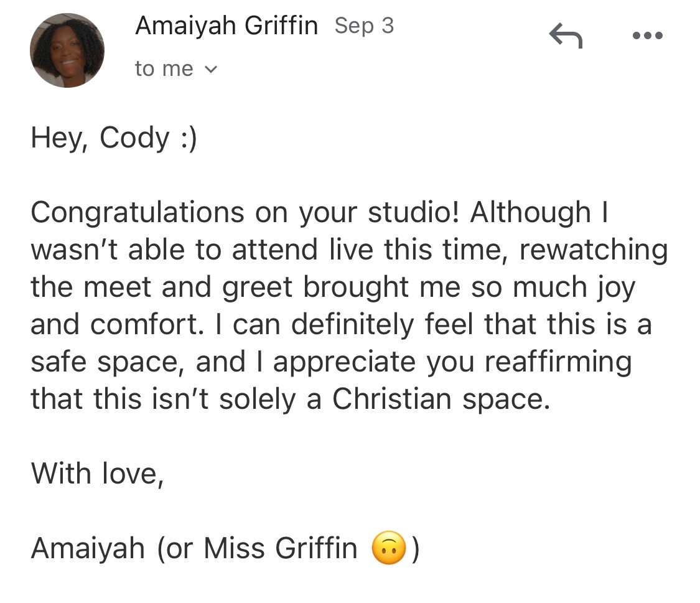Click the word 'comfort.' in the message body
700x603 pixels.
(x=147, y=324)
